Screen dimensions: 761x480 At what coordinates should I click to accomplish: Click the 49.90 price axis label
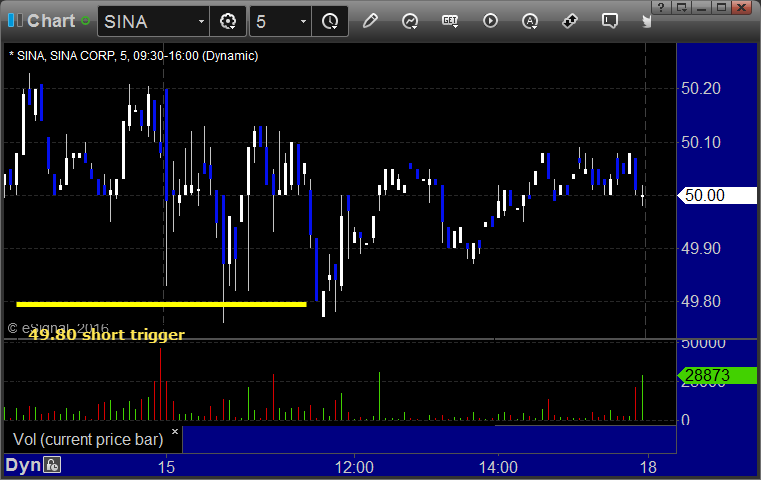(701, 248)
